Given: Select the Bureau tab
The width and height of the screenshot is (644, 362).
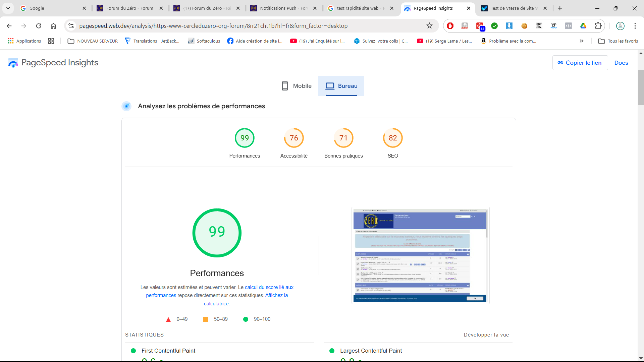Looking at the screenshot, I should click(x=341, y=86).
